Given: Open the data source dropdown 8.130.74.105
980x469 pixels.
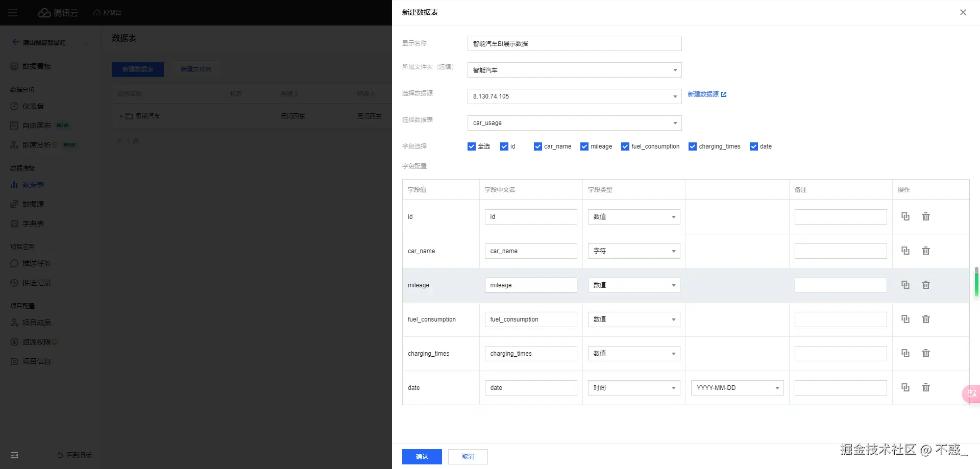Looking at the screenshot, I should [574, 96].
